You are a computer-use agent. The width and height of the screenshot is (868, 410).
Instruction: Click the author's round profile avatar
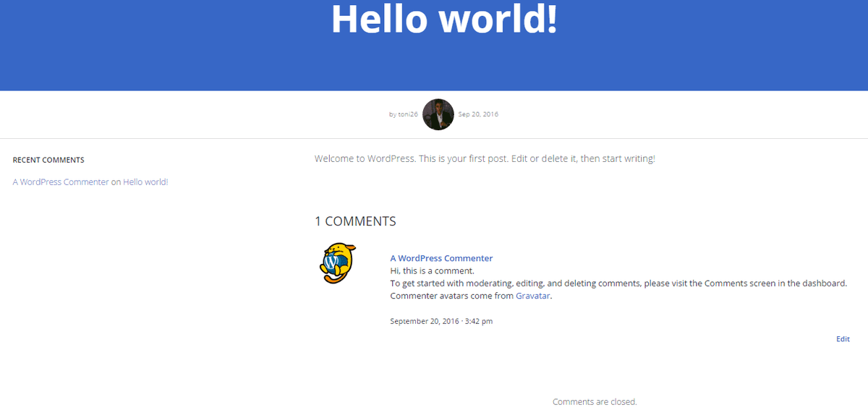click(438, 114)
